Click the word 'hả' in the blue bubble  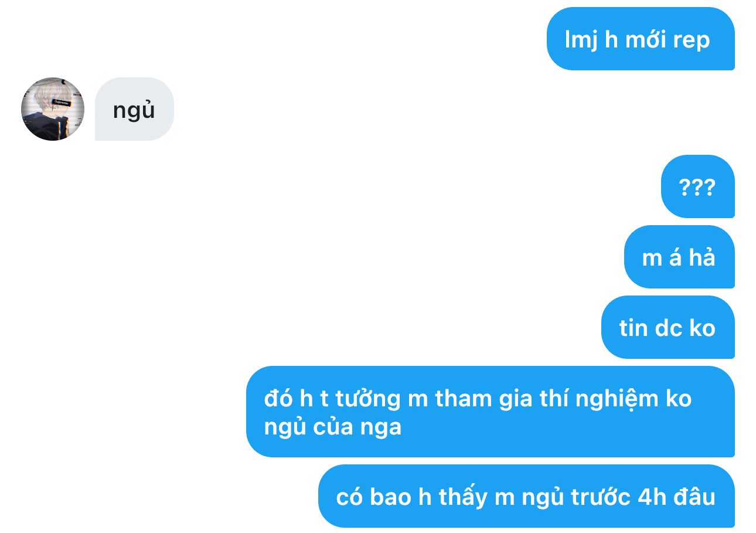[x=702, y=257]
